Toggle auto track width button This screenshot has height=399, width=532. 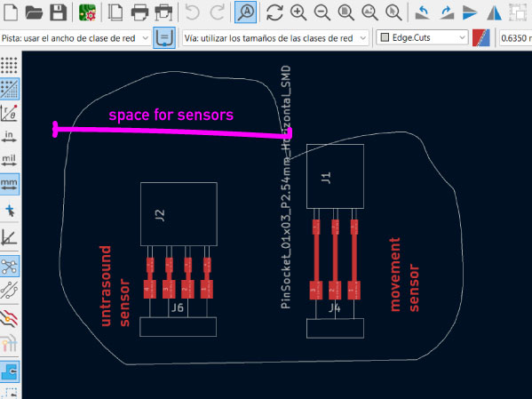pyautogui.click(x=164, y=37)
